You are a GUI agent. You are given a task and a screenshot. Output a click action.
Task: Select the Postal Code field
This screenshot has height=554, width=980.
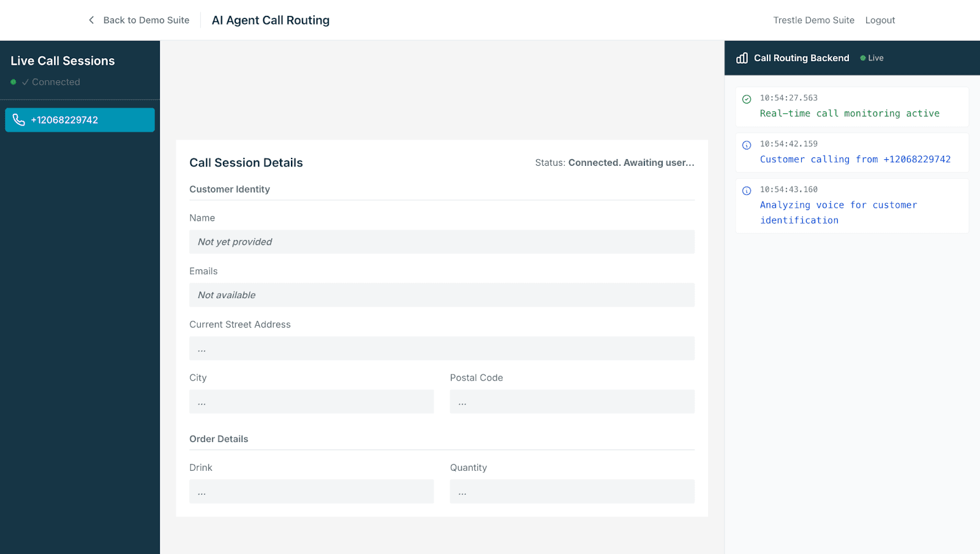571,402
